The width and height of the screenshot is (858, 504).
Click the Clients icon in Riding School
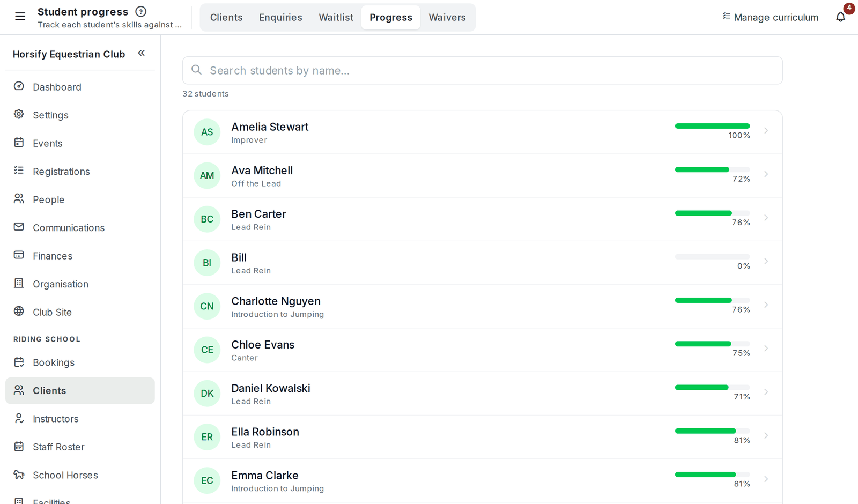pyautogui.click(x=19, y=390)
